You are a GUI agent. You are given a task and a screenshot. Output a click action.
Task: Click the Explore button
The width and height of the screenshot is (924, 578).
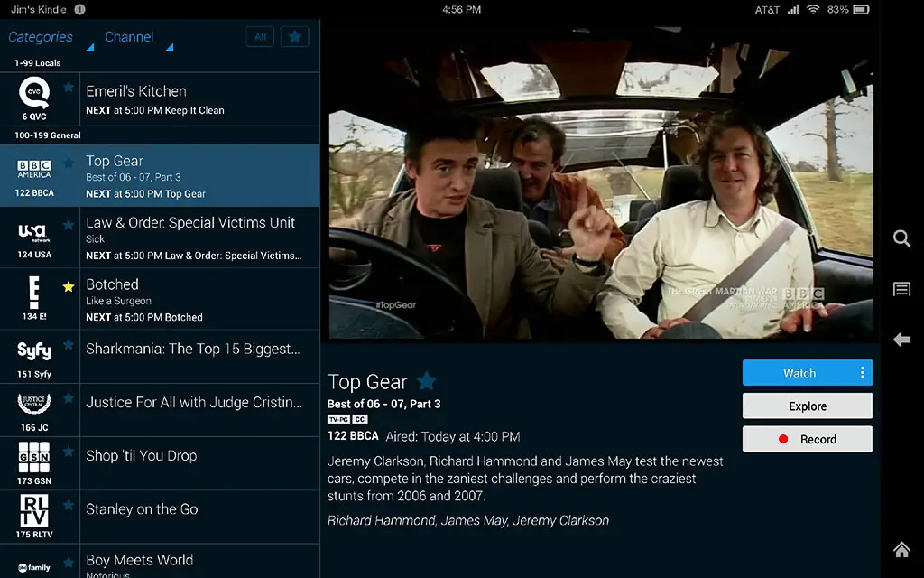(808, 406)
